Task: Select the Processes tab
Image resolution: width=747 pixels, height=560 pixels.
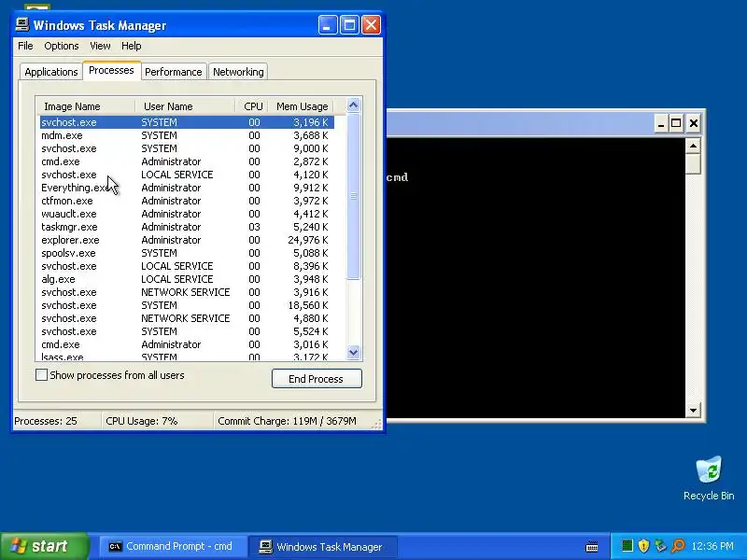Action: coord(111,71)
